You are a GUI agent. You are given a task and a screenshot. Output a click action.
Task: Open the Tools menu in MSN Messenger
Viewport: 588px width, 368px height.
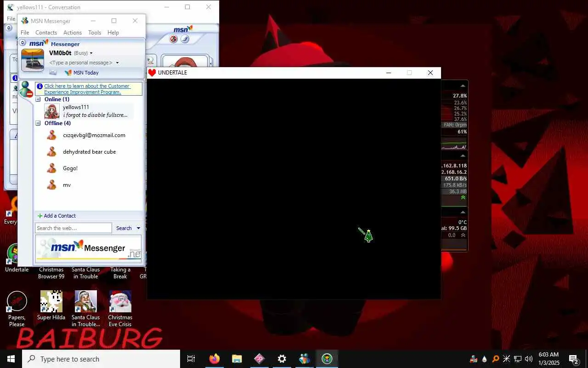[x=95, y=33]
